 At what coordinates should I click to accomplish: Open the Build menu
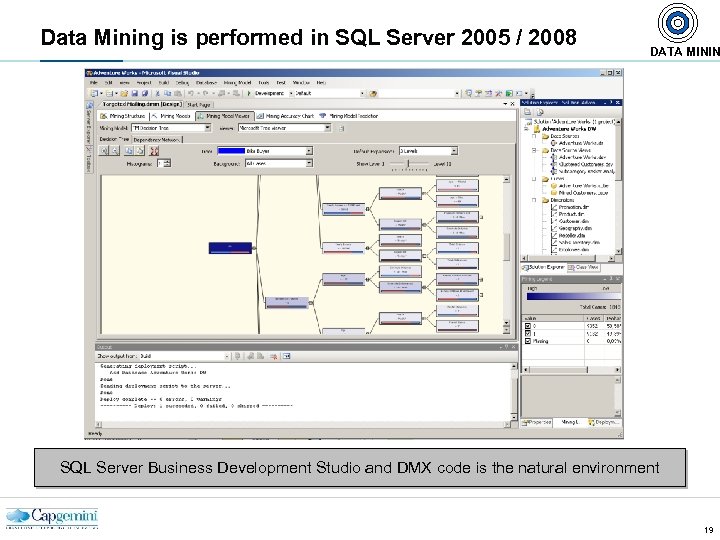(163, 83)
